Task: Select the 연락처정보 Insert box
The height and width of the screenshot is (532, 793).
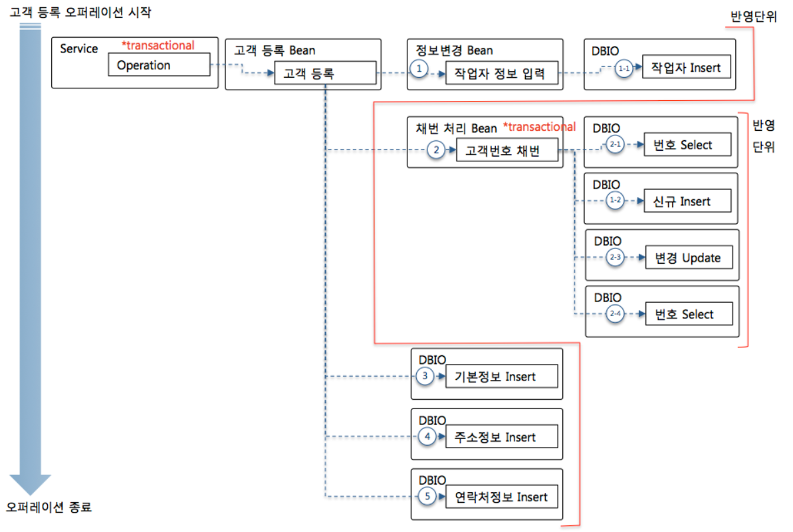Action: click(505, 497)
